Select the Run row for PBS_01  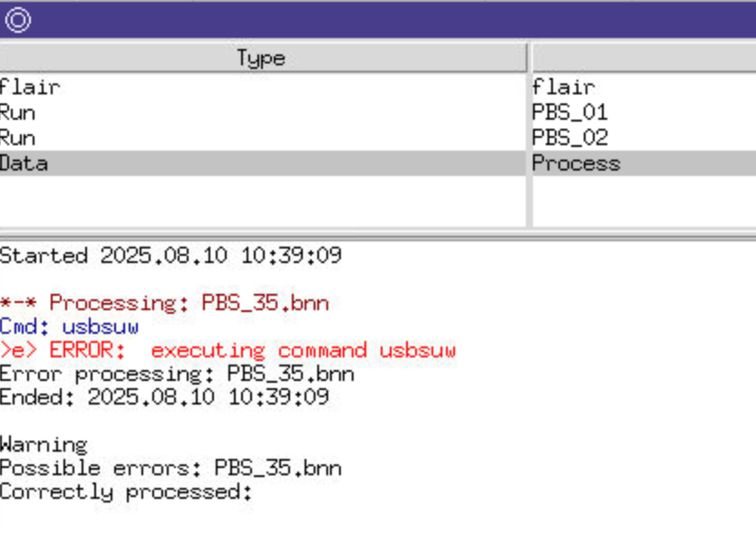[18, 112]
